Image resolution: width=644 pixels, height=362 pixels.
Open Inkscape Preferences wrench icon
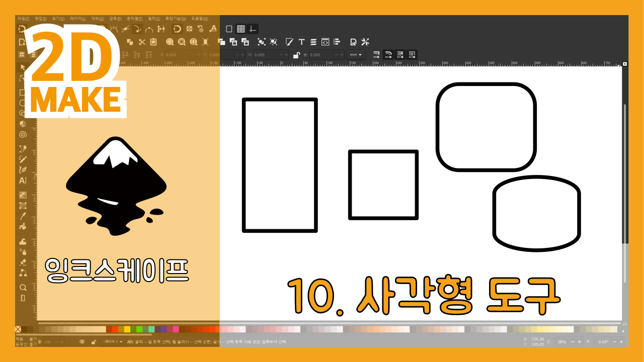click(x=365, y=42)
